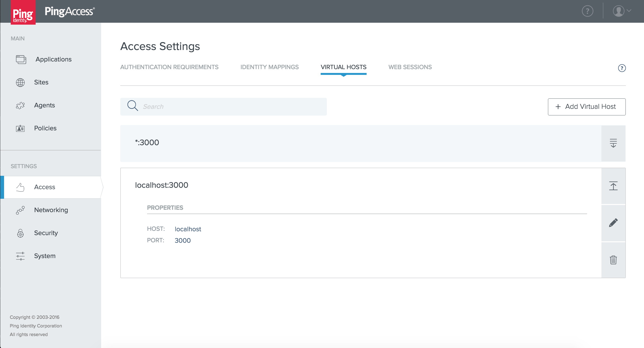Switch to the Authentication Requirements tab
The height and width of the screenshot is (348, 644).
click(x=169, y=67)
